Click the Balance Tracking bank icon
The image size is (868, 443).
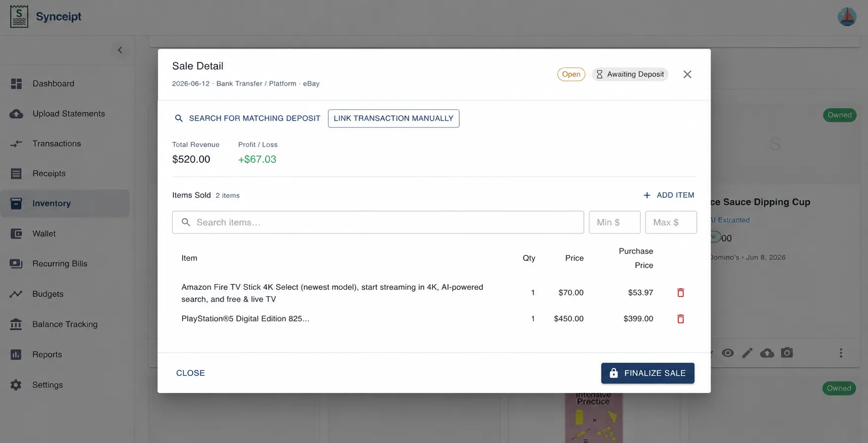click(x=16, y=324)
